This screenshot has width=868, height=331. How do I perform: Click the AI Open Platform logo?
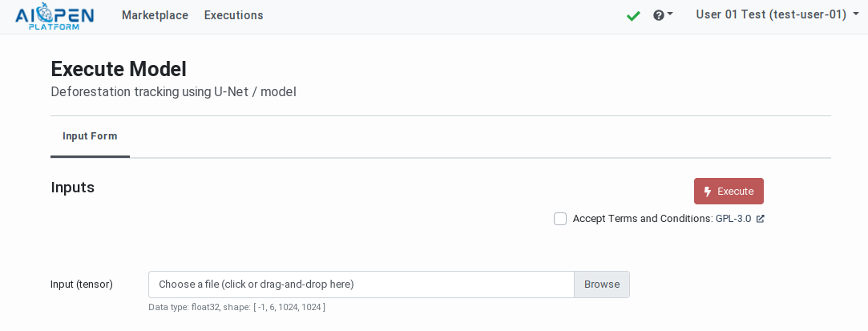click(x=55, y=16)
